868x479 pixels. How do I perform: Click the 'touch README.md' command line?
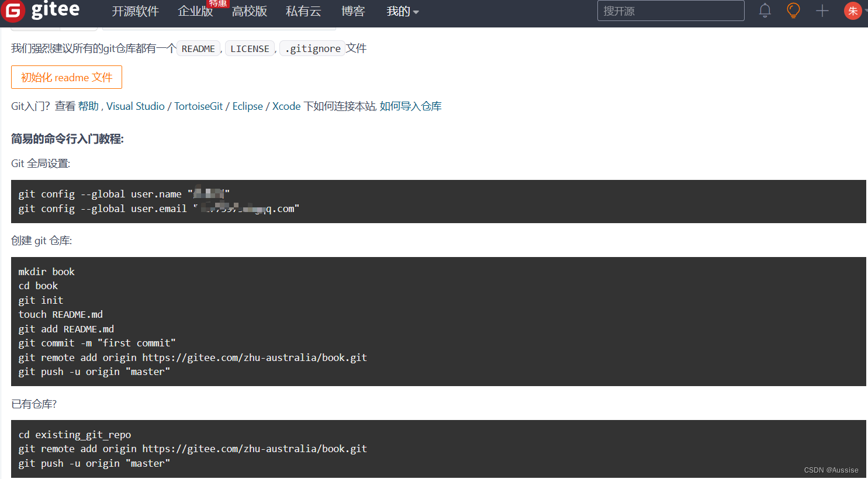coord(61,314)
